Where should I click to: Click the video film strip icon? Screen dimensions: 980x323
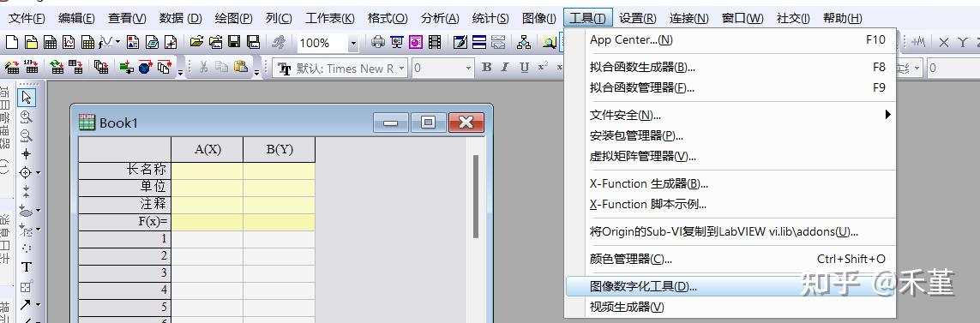pyautogui.click(x=435, y=43)
